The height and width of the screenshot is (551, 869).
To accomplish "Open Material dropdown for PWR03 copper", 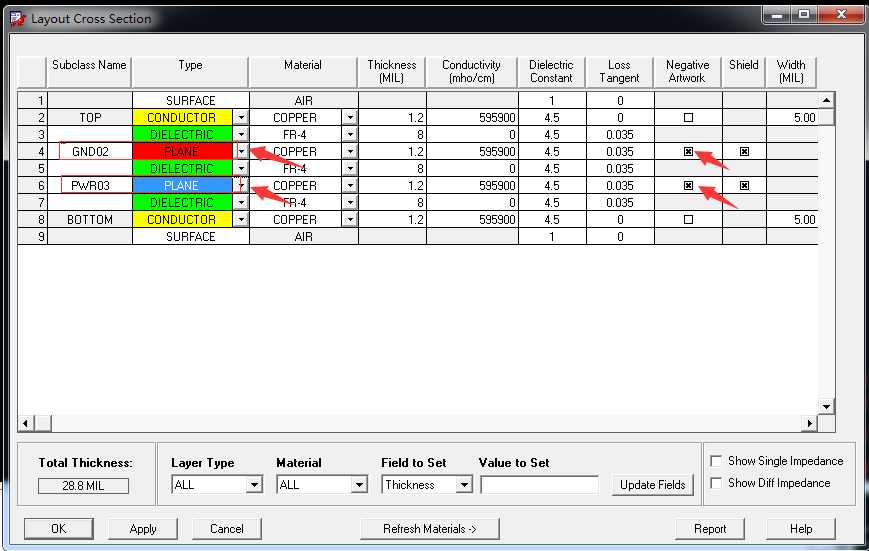I will click(350, 185).
